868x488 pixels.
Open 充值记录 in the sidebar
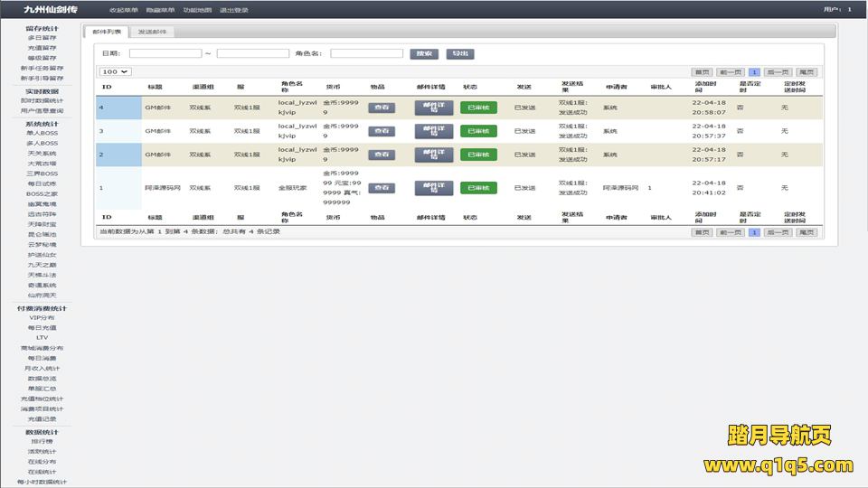42,419
